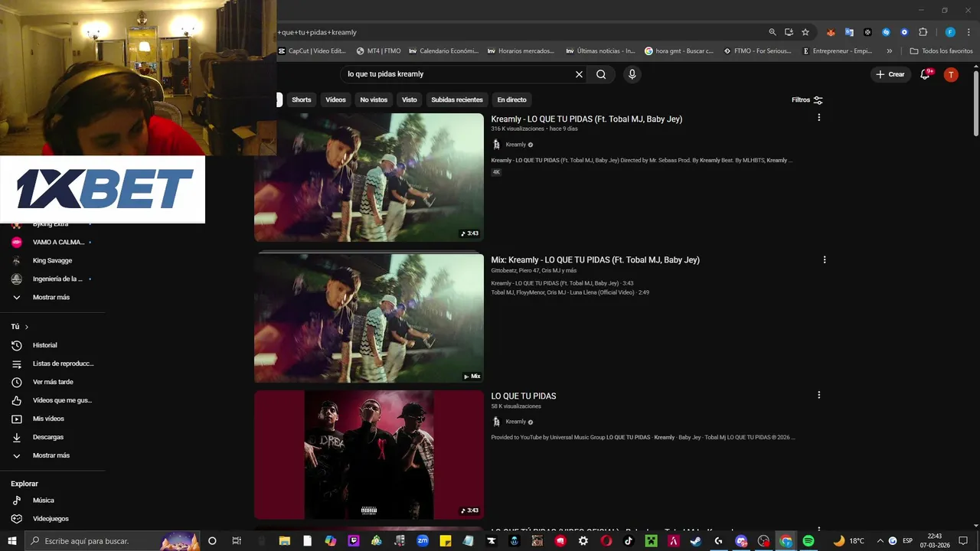Viewport: 980px width, 551px height.
Task: Open the Chrome three-dot menu
Action: [x=968, y=32]
